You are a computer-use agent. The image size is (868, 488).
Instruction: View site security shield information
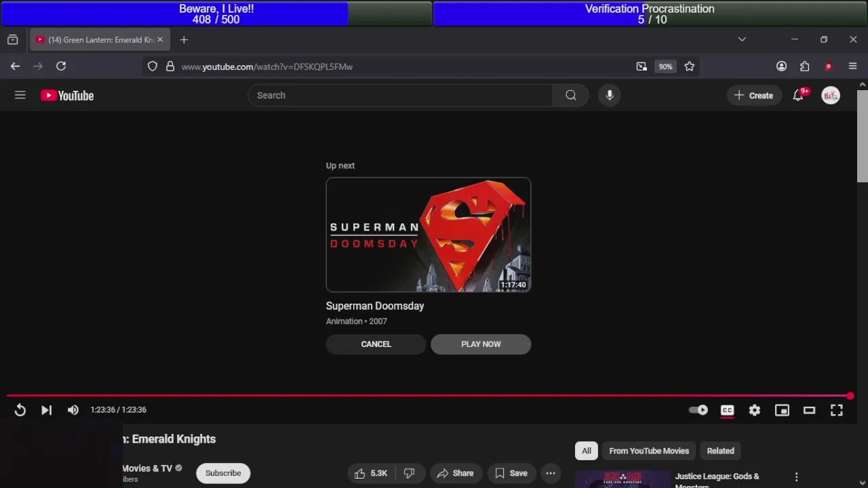pyautogui.click(x=153, y=66)
